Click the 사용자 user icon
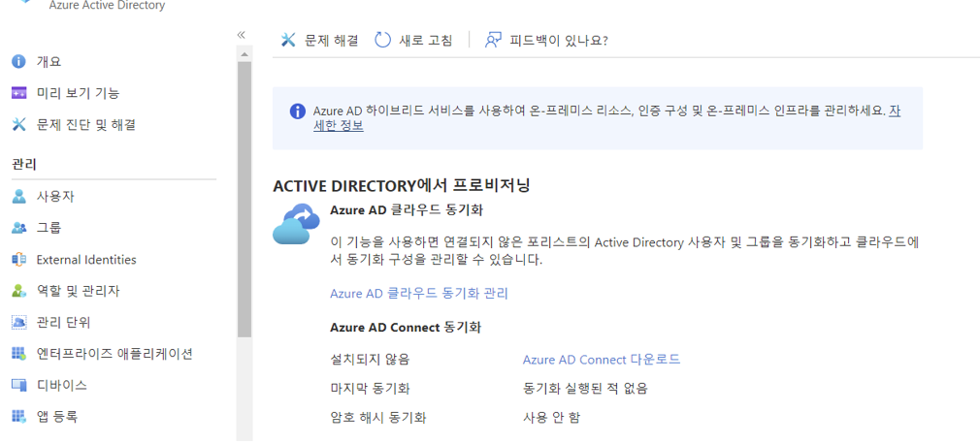 click(19, 196)
